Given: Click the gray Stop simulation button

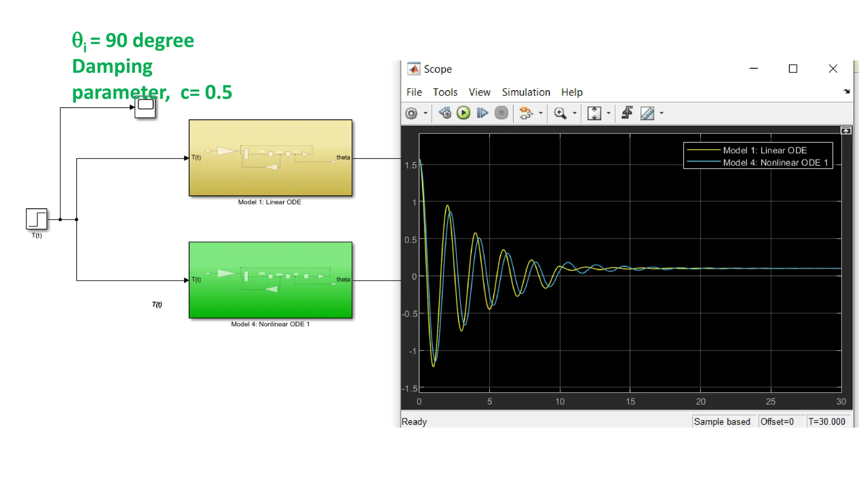Looking at the screenshot, I should (501, 113).
